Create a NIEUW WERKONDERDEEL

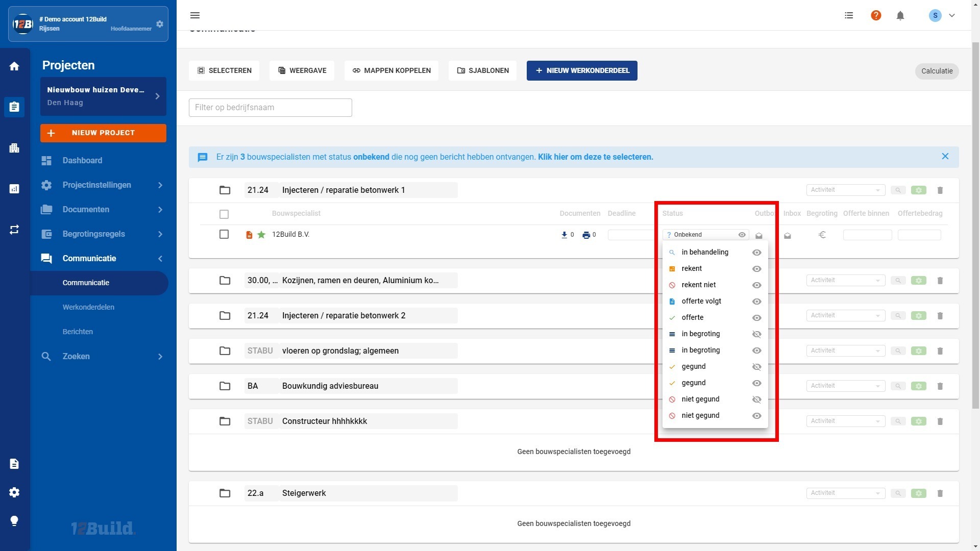[582, 71]
